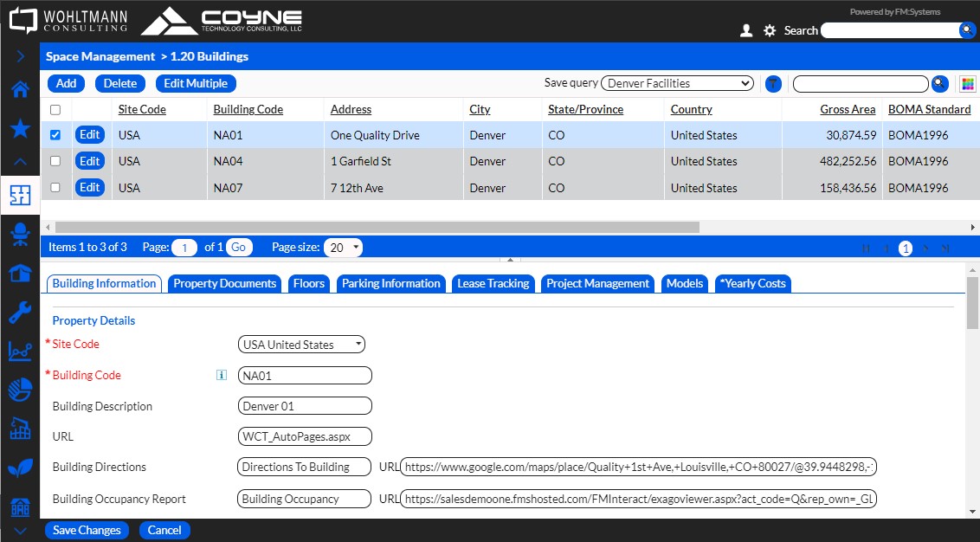The height and width of the screenshot is (542, 980).
Task: Open the pie chart reports icon
Action: click(19, 390)
